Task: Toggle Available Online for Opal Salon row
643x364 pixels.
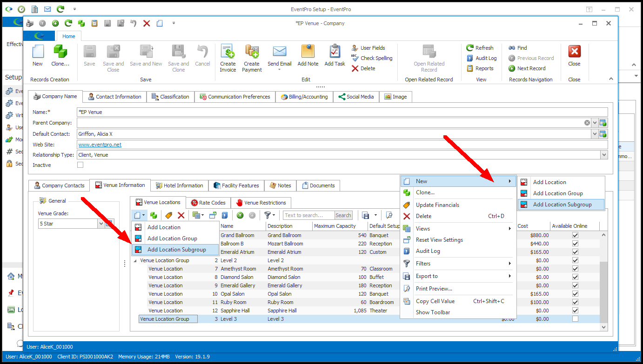Action: 575,294
